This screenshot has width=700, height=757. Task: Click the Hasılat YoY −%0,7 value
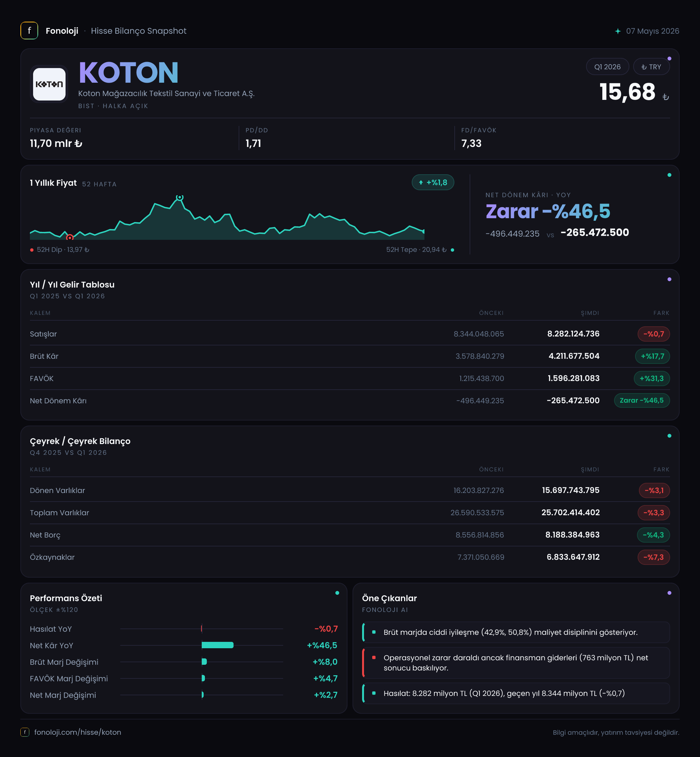pos(326,629)
